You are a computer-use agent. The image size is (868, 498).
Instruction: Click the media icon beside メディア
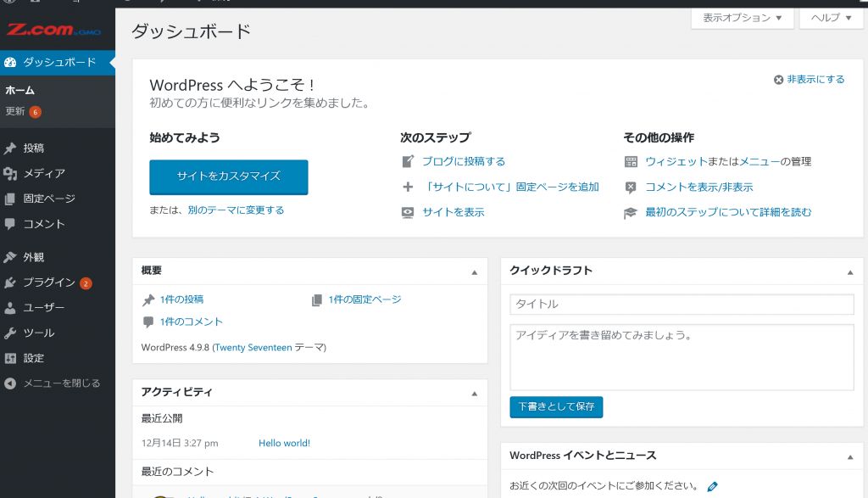[10, 173]
